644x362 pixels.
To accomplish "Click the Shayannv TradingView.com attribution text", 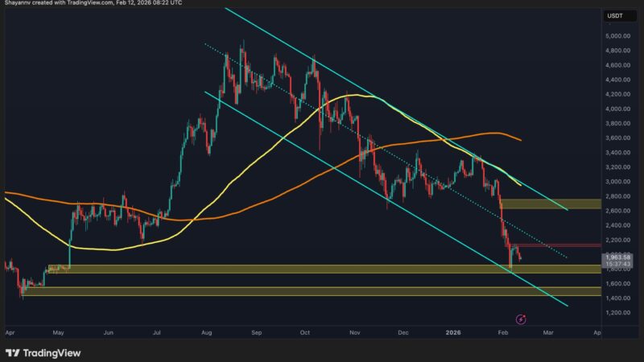I will click(x=93, y=3).
